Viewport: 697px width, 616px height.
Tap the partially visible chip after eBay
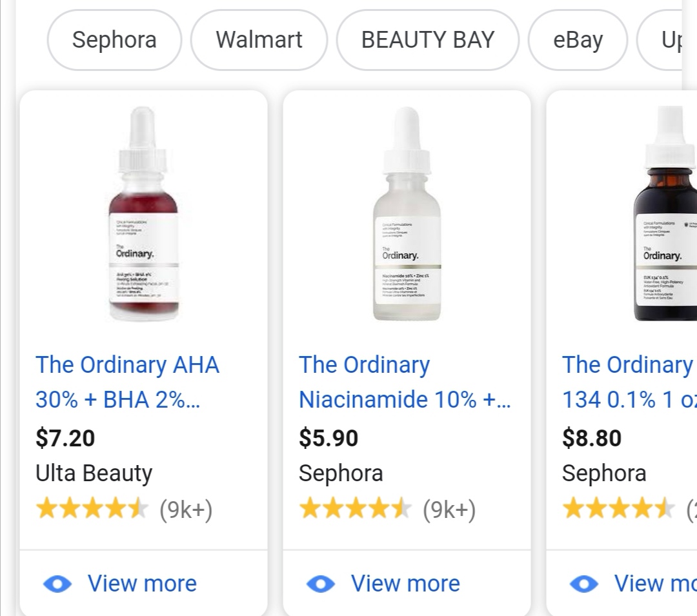click(668, 40)
